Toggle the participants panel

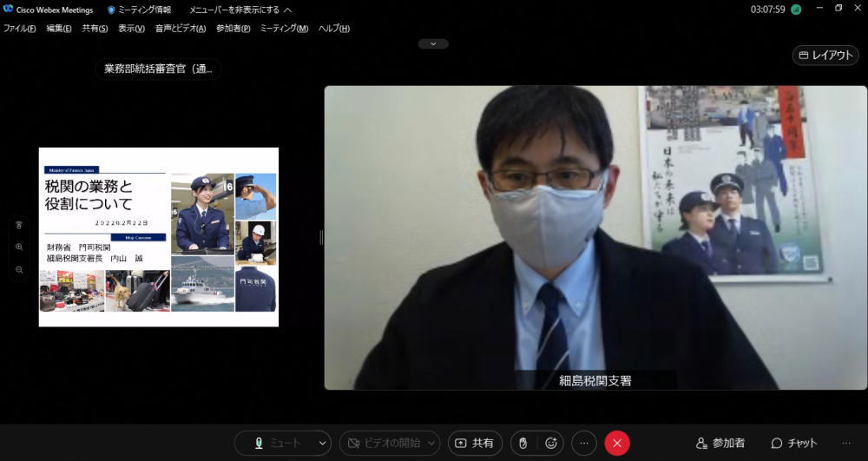pos(720,443)
